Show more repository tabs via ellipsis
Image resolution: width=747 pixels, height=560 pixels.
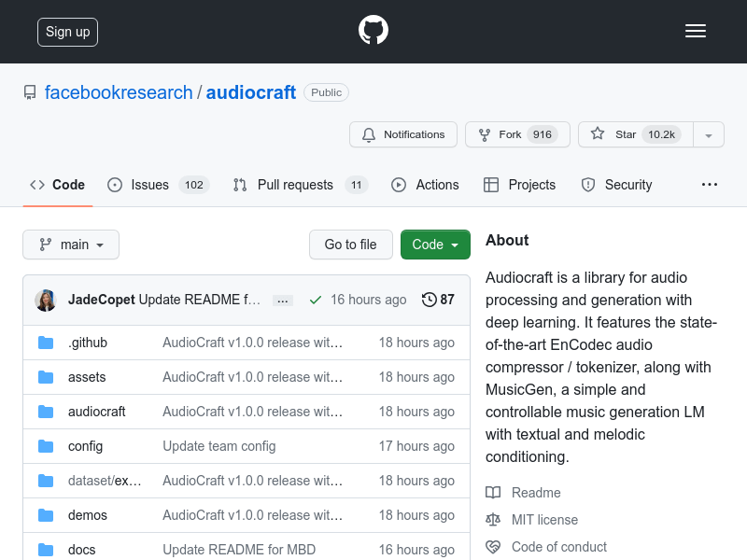(710, 185)
